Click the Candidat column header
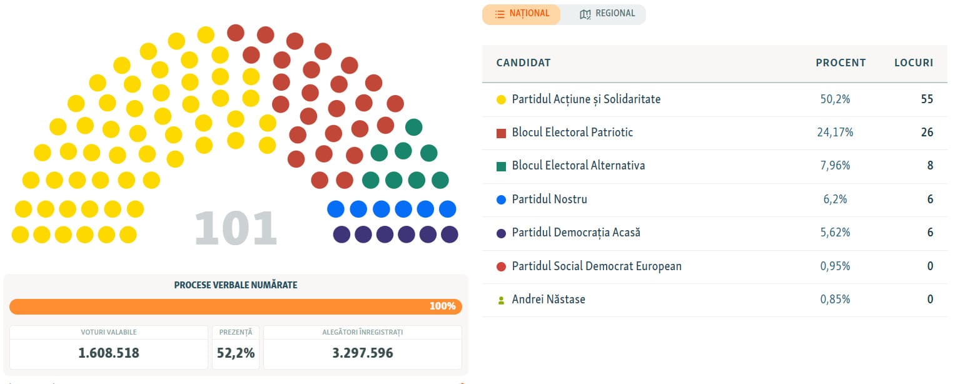Viewport: 980px width, 384px height. [523, 63]
